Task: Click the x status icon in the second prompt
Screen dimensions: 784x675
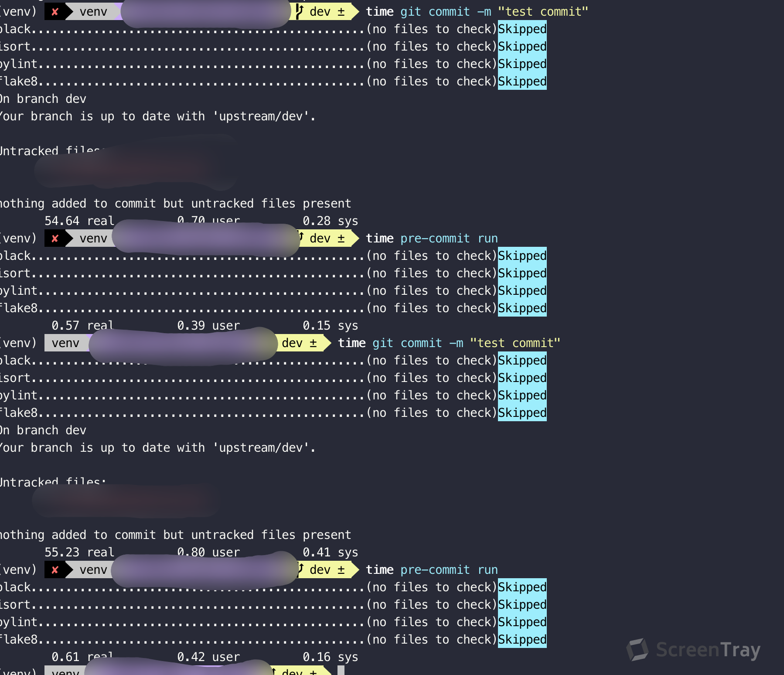Action: pos(55,239)
